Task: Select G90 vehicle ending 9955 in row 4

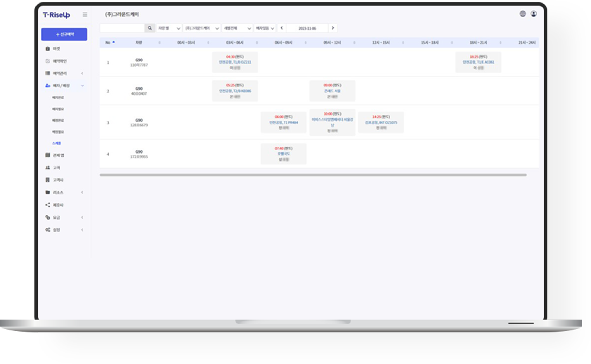Action: click(x=139, y=154)
